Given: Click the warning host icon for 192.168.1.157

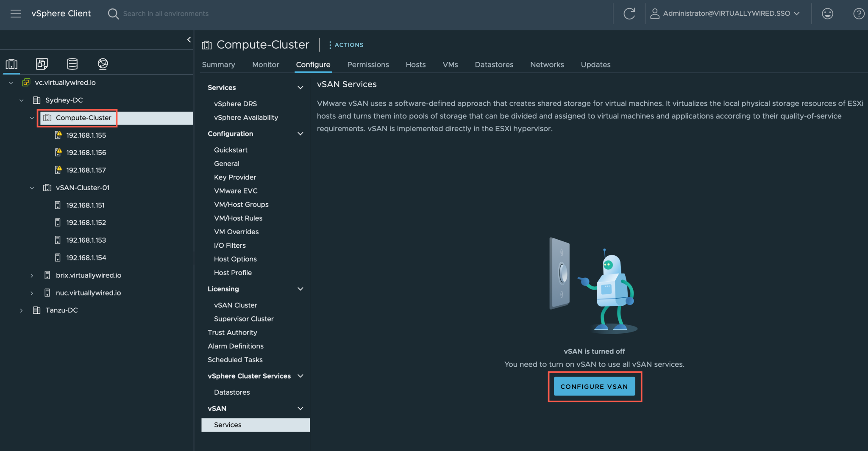Looking at the screenshot, I should [58, 170].
